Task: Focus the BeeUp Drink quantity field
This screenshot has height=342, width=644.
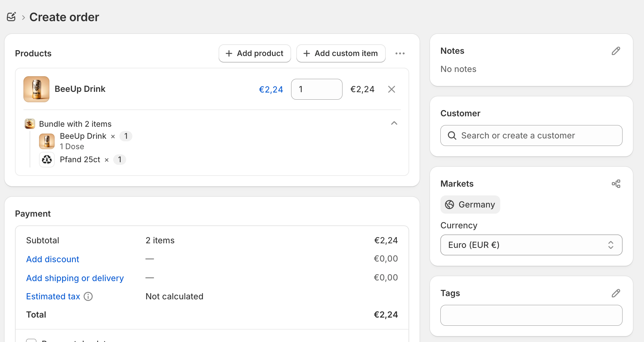Action: point(317,89)
